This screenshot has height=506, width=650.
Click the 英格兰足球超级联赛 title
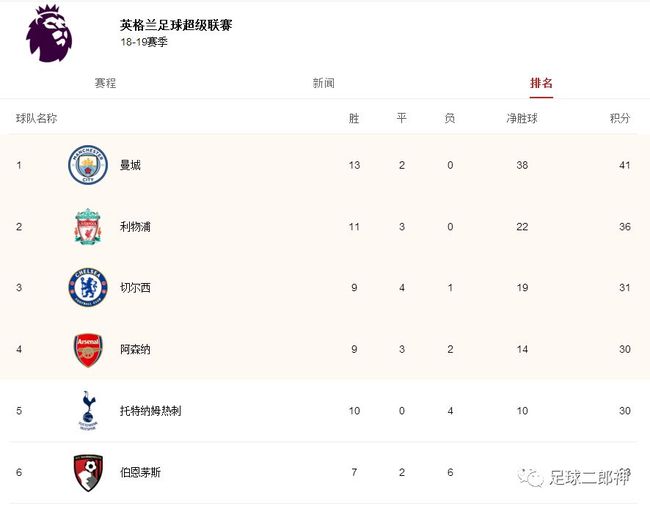(176, 25)
